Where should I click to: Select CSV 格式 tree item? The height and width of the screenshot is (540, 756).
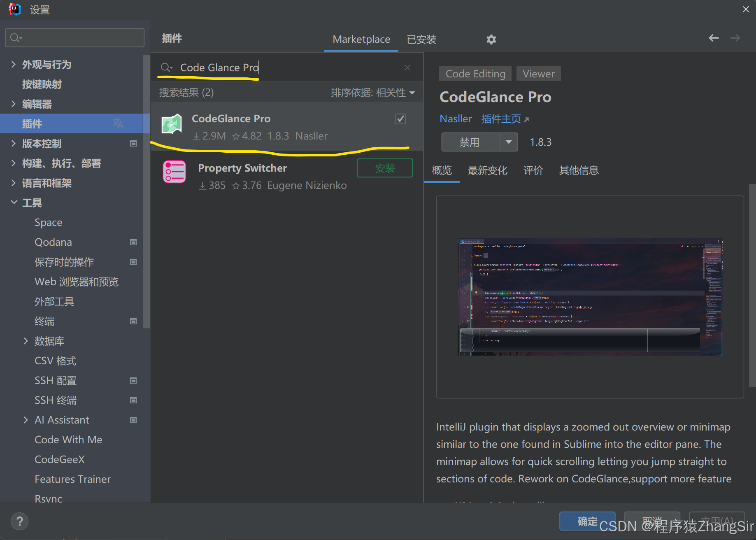tap(56, 361)
